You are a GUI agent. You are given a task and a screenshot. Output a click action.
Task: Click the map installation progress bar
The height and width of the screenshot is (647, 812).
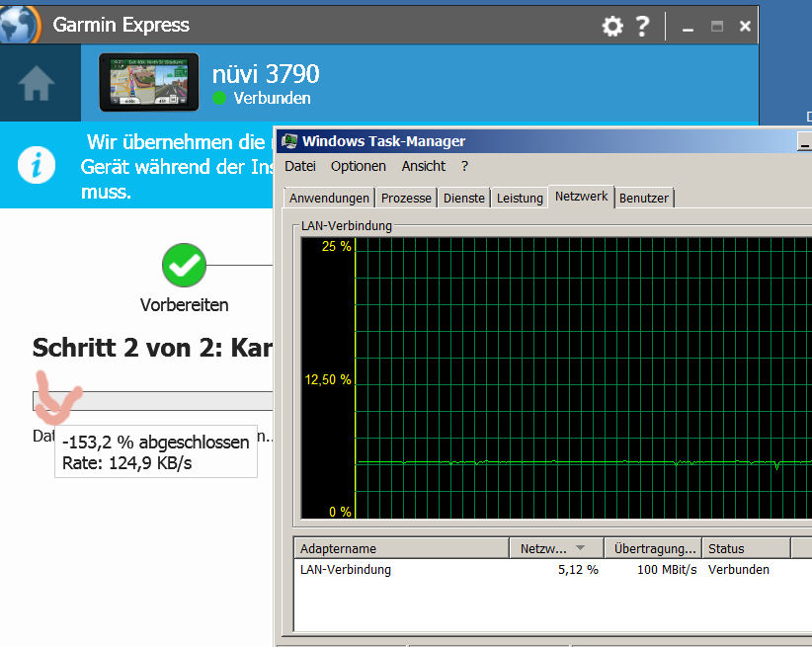click(x=153, y=401)
